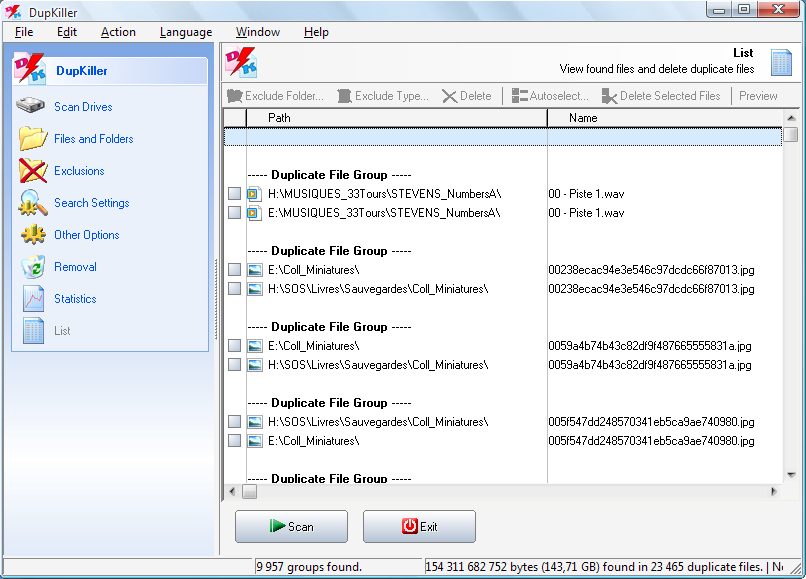Select the "00 - Piste 1.wav" name on the E:\ row
This screenshot has width=806, height=579.
click(586, 213)
